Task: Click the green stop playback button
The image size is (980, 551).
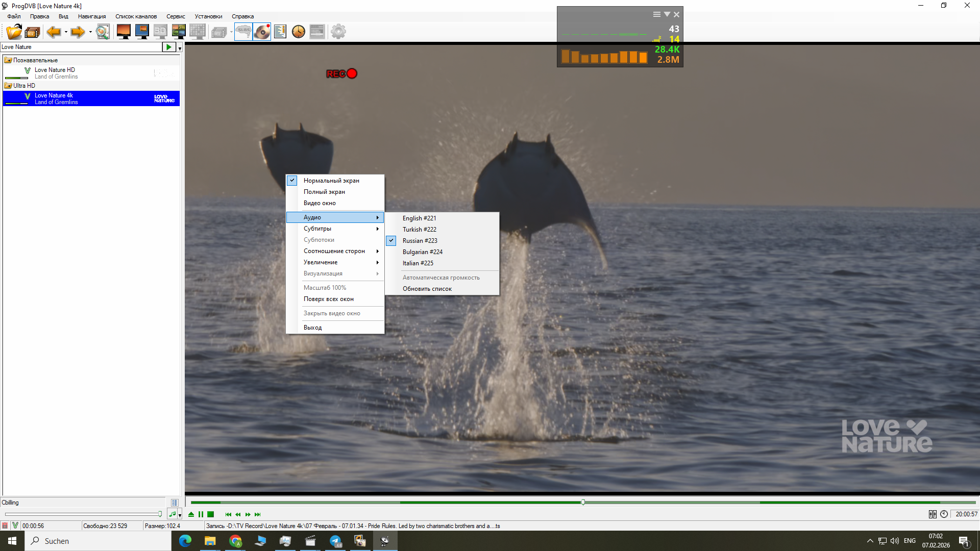Action: [211, 514]
